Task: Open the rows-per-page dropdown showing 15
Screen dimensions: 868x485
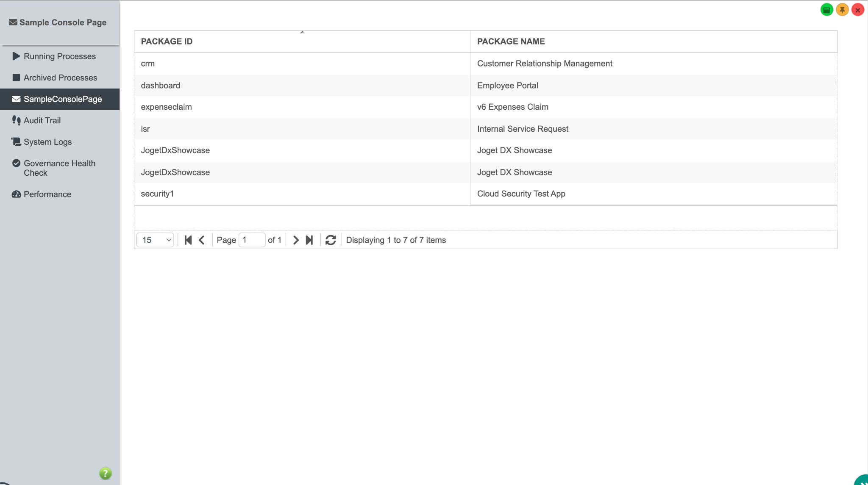Action: [x=155, y=240]
